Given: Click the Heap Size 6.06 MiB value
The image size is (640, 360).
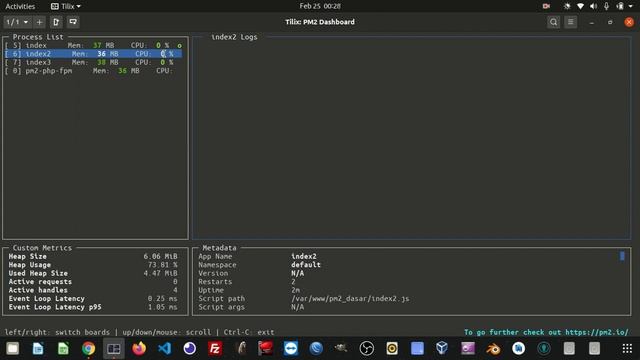Looking at the screenshot, I should coord(160,256).
